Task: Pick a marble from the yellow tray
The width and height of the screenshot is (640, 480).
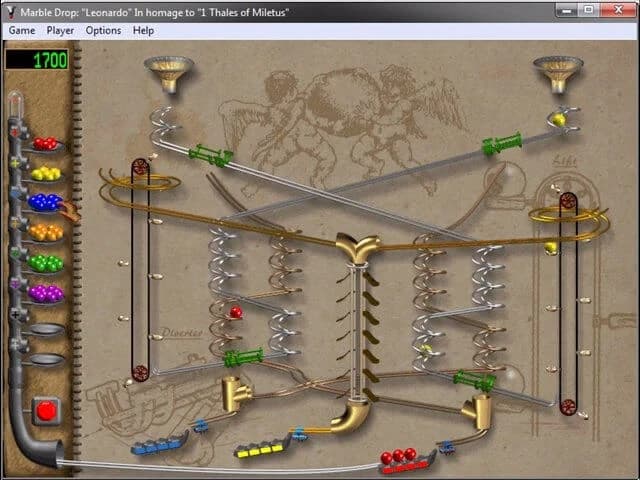Action: pos(45,174)
